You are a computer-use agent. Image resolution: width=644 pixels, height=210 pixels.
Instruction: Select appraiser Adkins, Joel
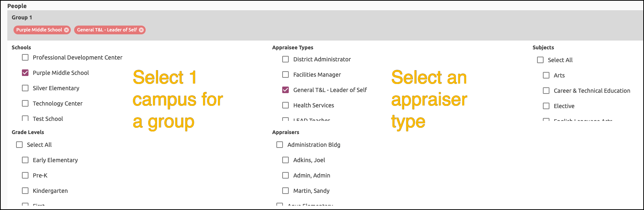click(x=285, y=160)
